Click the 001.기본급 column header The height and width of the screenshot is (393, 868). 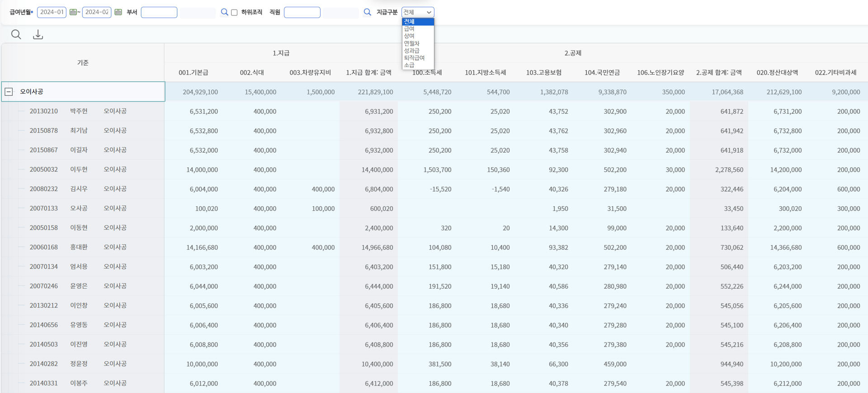tap(193, 72)
